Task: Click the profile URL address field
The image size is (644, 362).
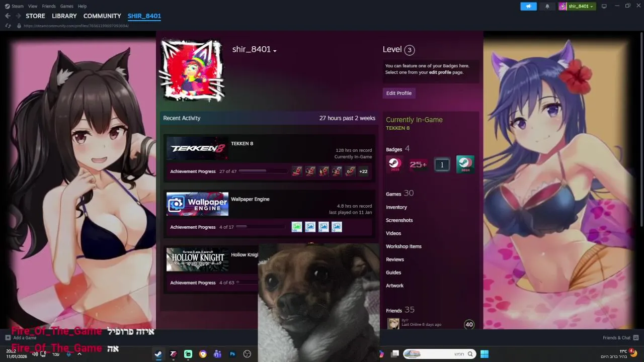Action: pyautogui.click(x=76, y=26)
